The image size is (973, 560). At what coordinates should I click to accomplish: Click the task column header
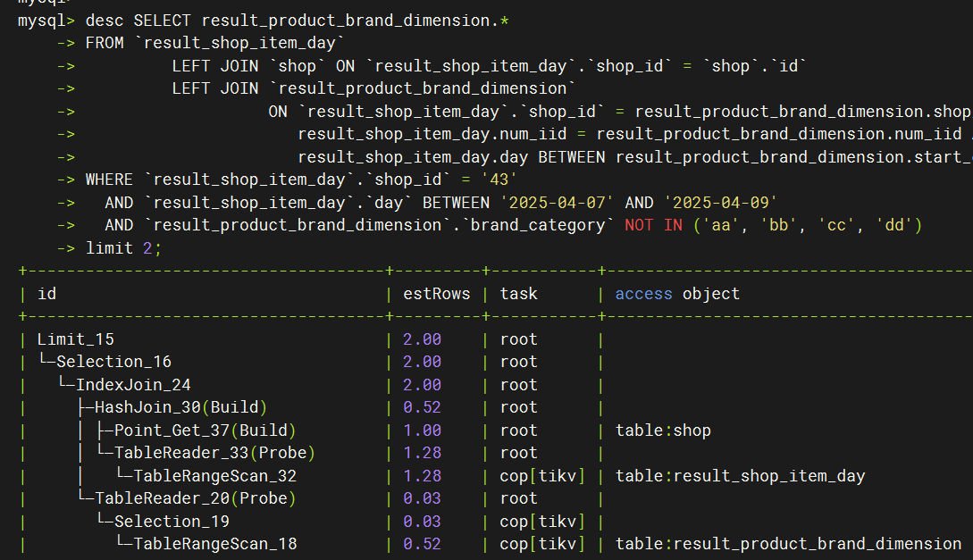(x=518, y=294)
